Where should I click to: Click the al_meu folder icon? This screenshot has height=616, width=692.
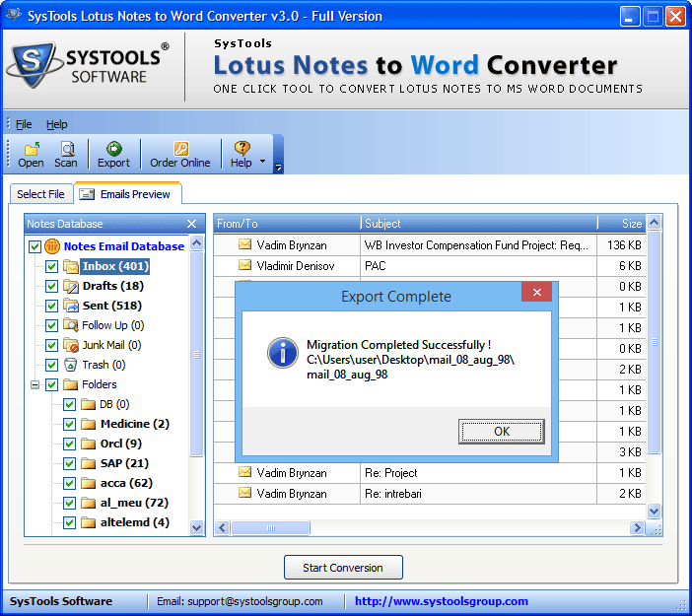(89, 503)
